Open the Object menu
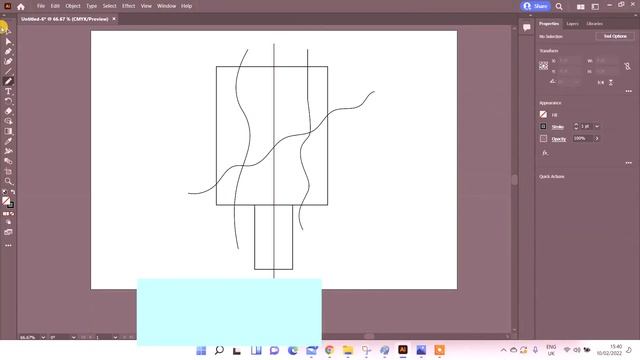This screenshot has height=360, width=640. (73, 6)
